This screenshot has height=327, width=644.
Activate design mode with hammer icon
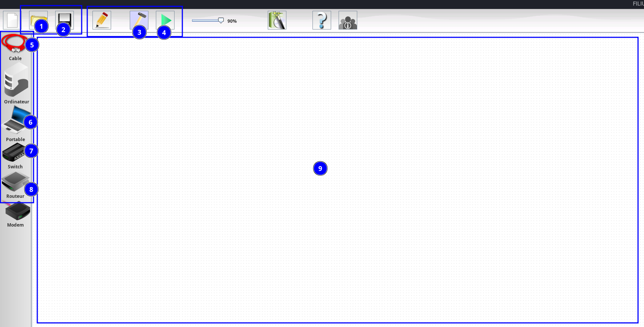[x=139, y=20]
